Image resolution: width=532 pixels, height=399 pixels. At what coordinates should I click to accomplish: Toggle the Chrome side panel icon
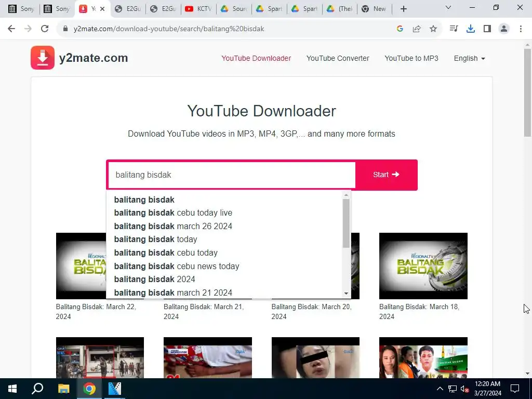[487, 29]
